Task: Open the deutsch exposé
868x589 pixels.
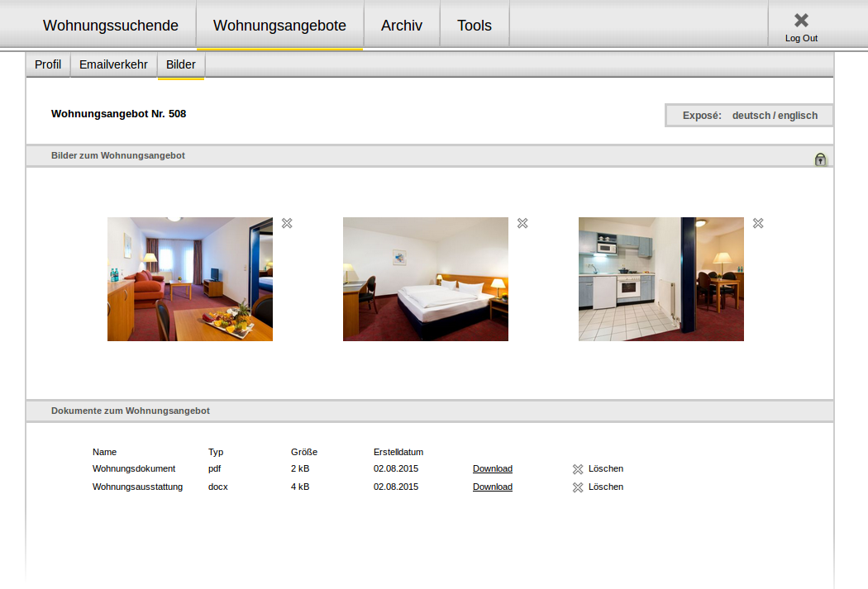Action: pos(751,116)
